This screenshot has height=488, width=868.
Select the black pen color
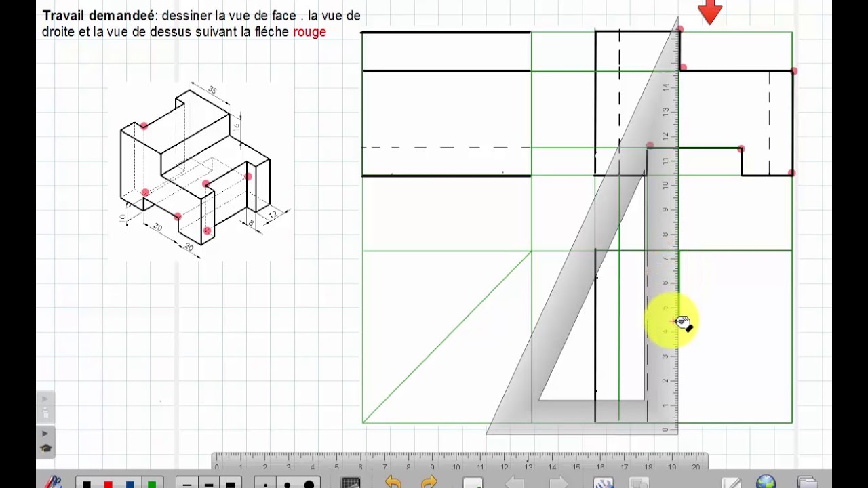87,484
